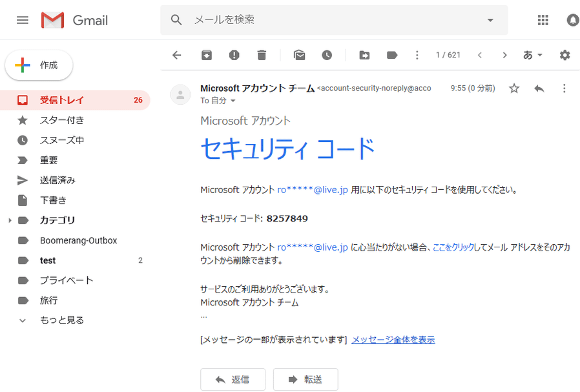This screenshot has height=392, width=580.
Task: Go to newer message arrow
Action: click(480, 56)
